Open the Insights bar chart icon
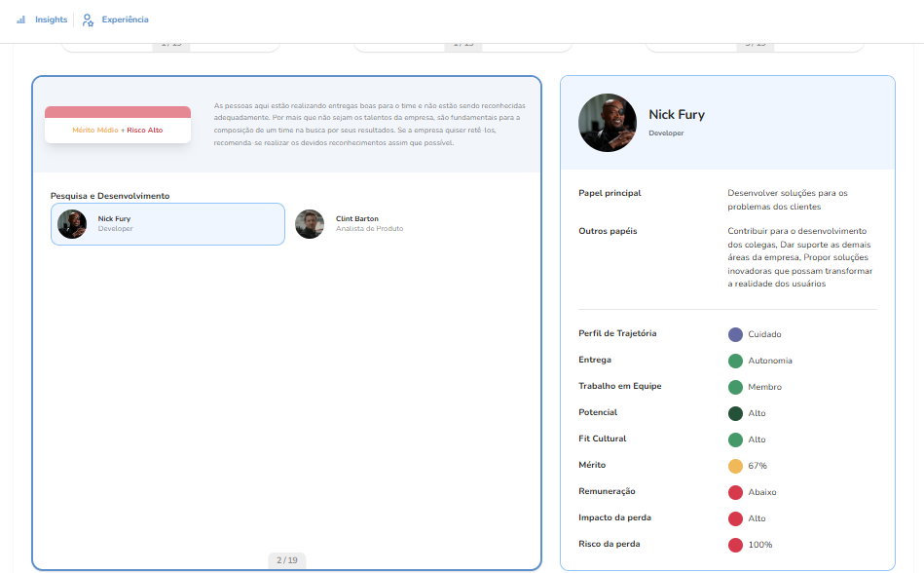 click(21, 19)
